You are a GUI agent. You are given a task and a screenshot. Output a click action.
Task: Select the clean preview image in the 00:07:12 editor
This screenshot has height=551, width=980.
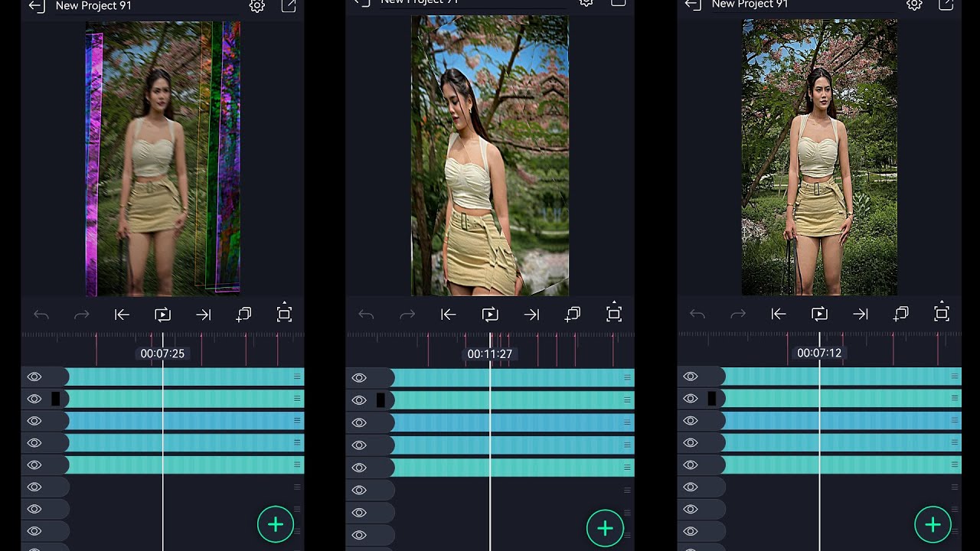(819, 158)
